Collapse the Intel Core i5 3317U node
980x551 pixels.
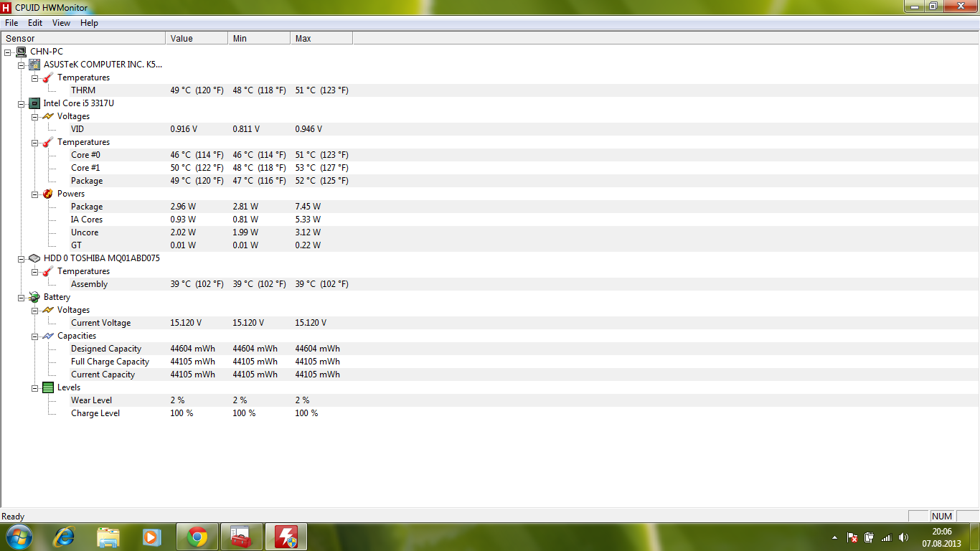click(x=22, y=103)
